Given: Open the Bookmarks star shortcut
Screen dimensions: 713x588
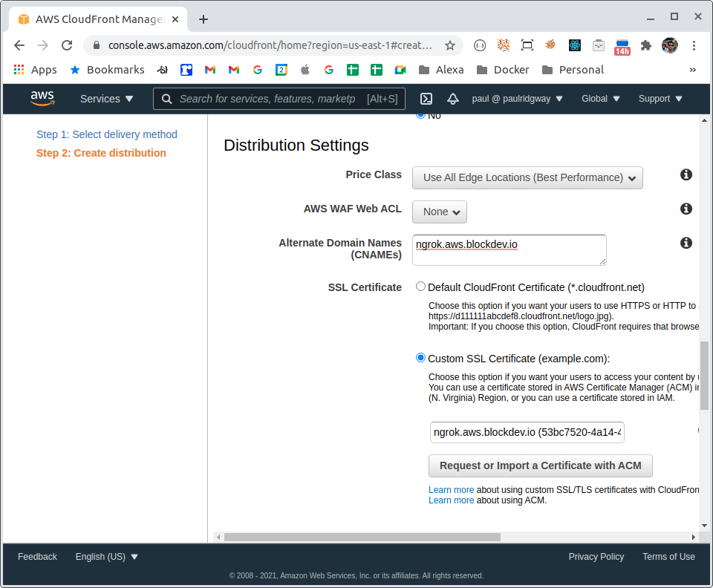Looking at the screenshot, I should [107, 70].
